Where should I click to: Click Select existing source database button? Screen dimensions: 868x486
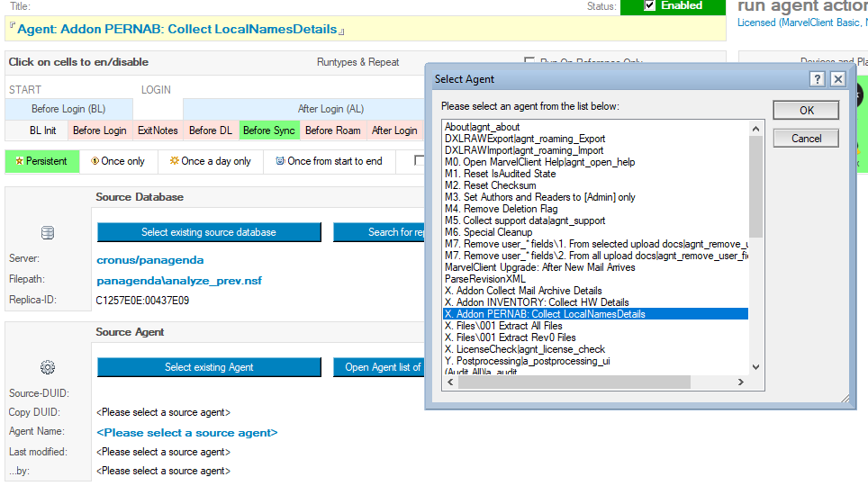tap(209, 232)
